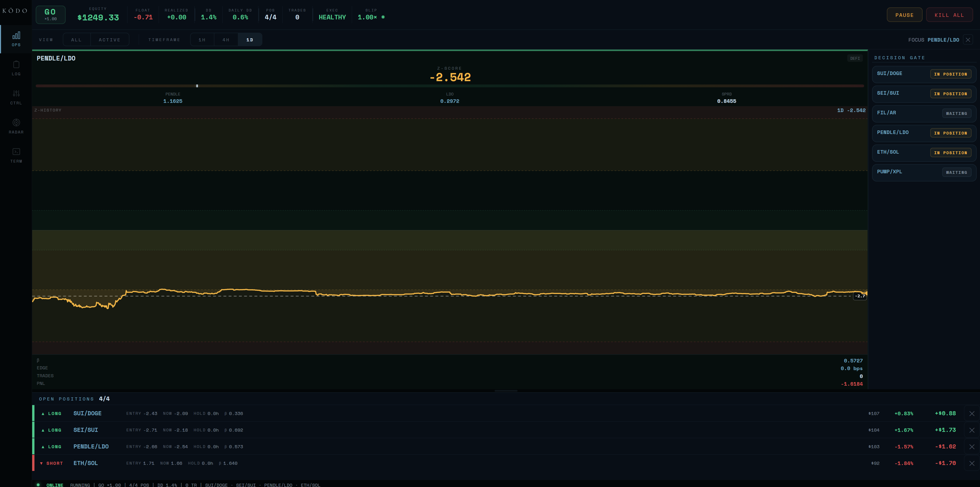This screenshot has width=980, height=487.
Task: Close the ETH/SOL short position with its X icon
Action: click(x=972, y=464)
